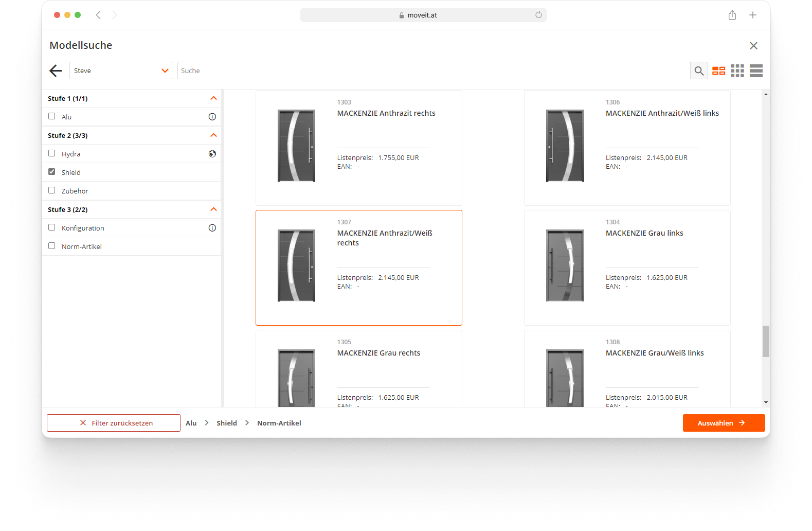Screen dimensions: 812x531
Task: Click the article number 1307
Action: 344,222
